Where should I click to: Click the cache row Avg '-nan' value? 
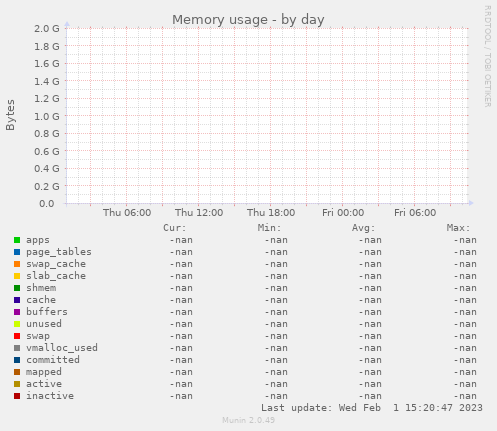click(x=370, y=300)
